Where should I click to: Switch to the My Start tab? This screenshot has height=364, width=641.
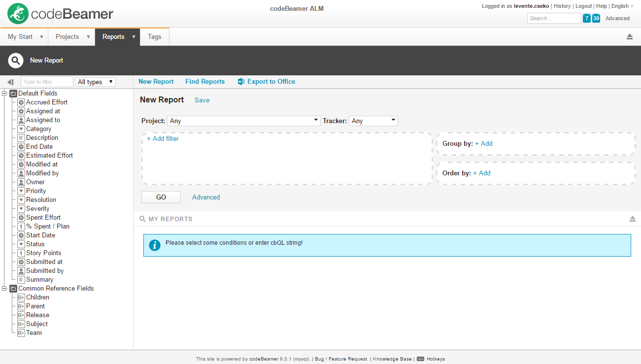tap(20, 37)
